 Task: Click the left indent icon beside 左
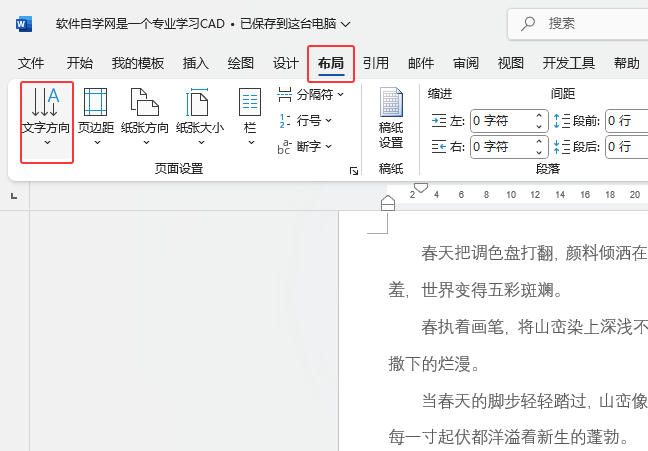[x=438, y=121]
